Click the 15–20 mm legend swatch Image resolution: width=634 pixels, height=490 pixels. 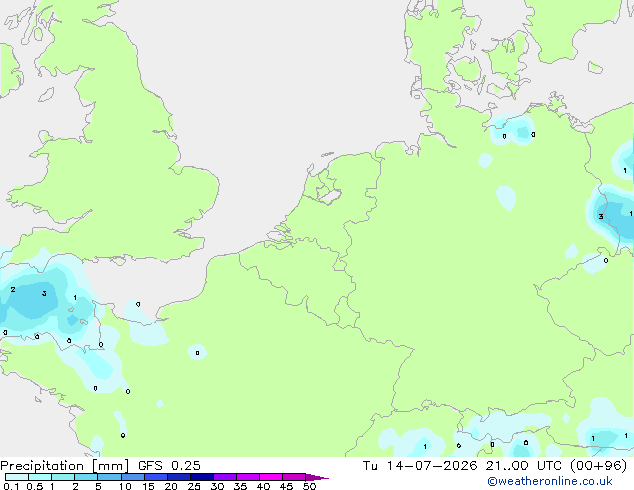tap(155, 477)
